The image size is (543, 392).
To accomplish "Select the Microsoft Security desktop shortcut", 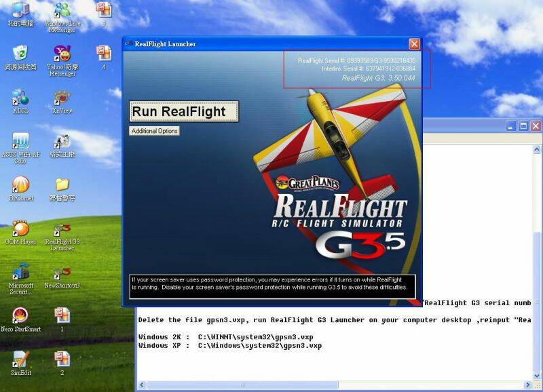I will coord(21,279).
